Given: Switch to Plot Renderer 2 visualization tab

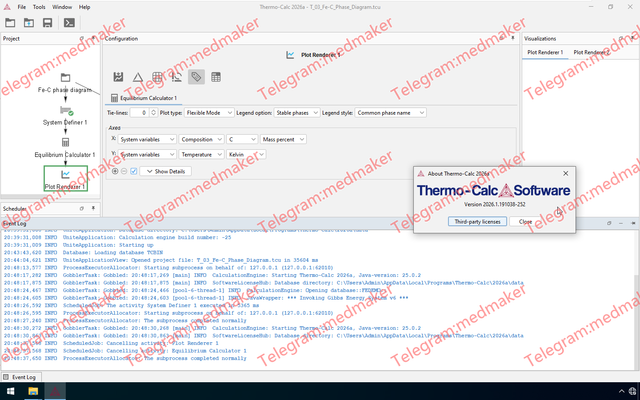Looking at the screenshot, I should (x=591, y=52).
